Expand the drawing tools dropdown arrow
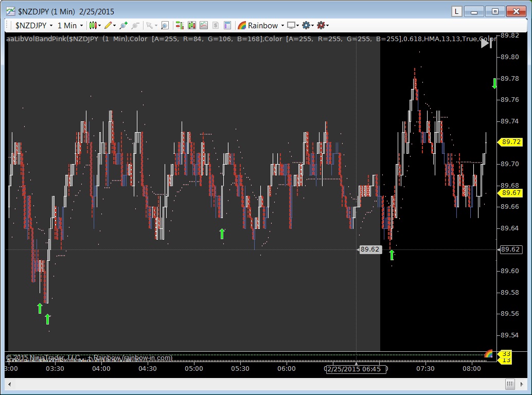Viewport: 532px width, 395px height. 114,25
